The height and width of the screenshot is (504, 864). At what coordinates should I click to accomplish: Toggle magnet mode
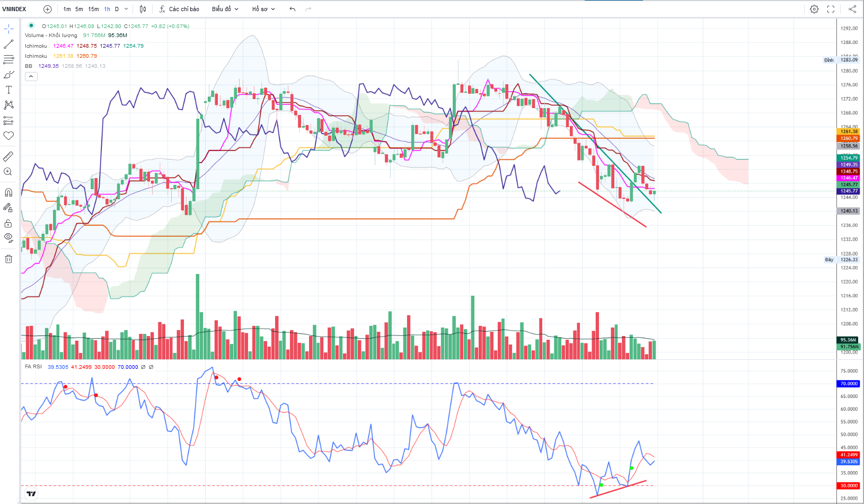pos(8,192)
